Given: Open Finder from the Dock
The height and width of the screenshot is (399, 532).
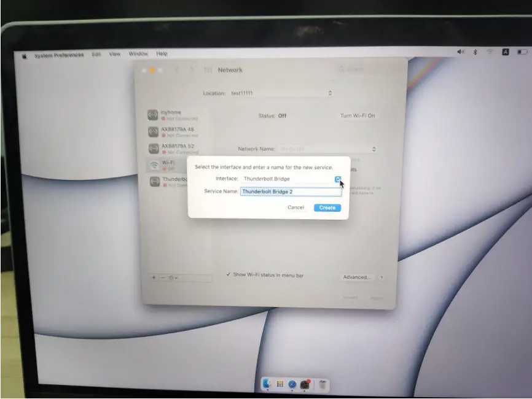Looking at the screenshot, I should [x=267, y=384].
